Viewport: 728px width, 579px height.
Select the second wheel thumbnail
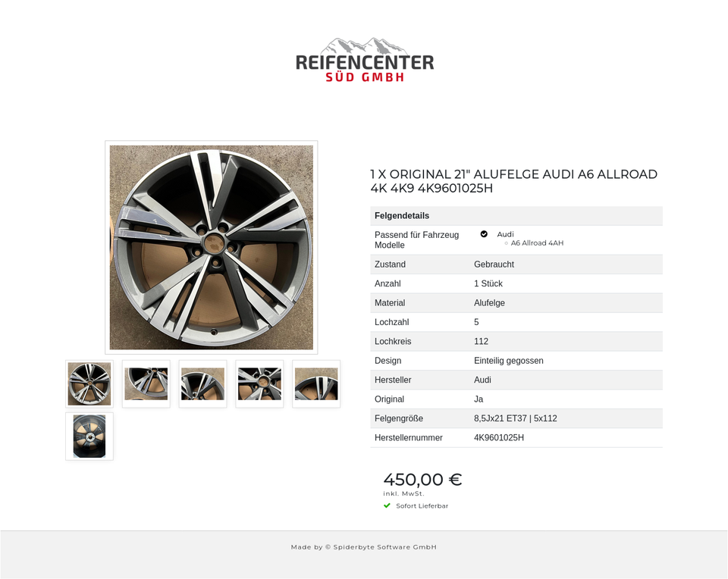(146, 383)
